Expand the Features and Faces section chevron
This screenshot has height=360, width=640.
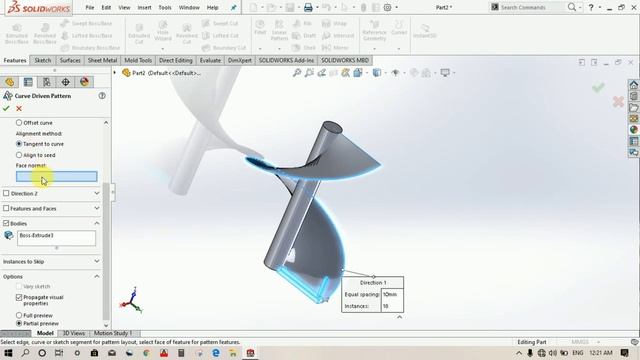[x=97, y=208]
